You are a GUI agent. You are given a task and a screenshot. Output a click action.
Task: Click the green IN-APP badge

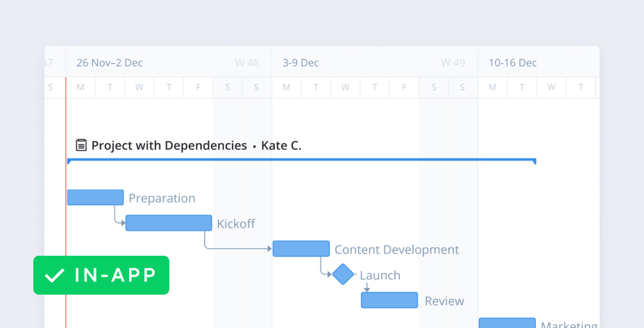(101, 275)
